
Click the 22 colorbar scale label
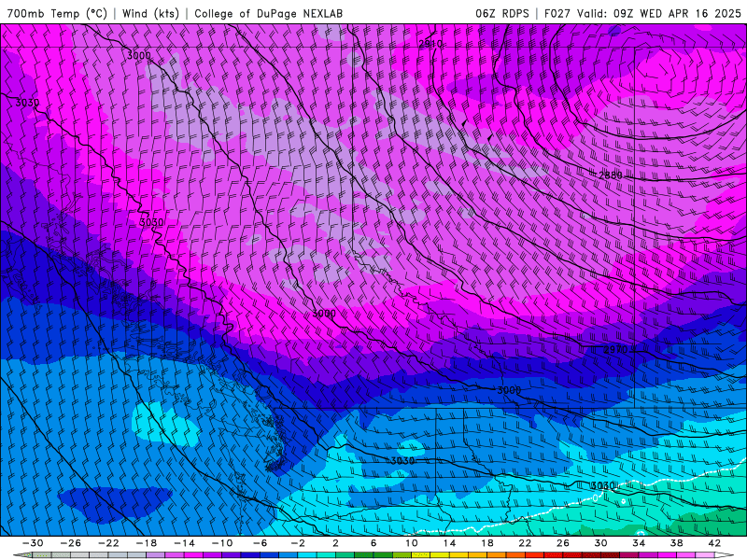pyautogui.click(x=525, y=543)
